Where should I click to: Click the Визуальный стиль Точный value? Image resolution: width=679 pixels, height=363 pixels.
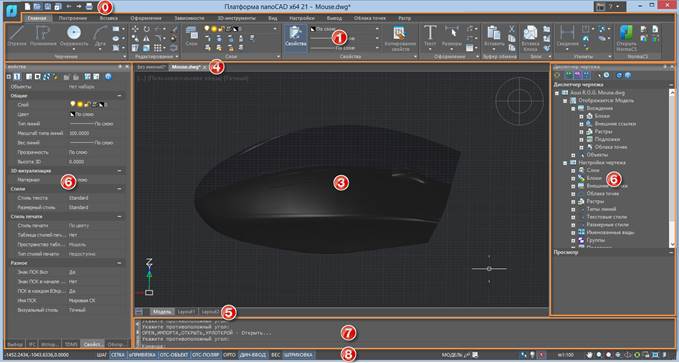pos(77,310)
